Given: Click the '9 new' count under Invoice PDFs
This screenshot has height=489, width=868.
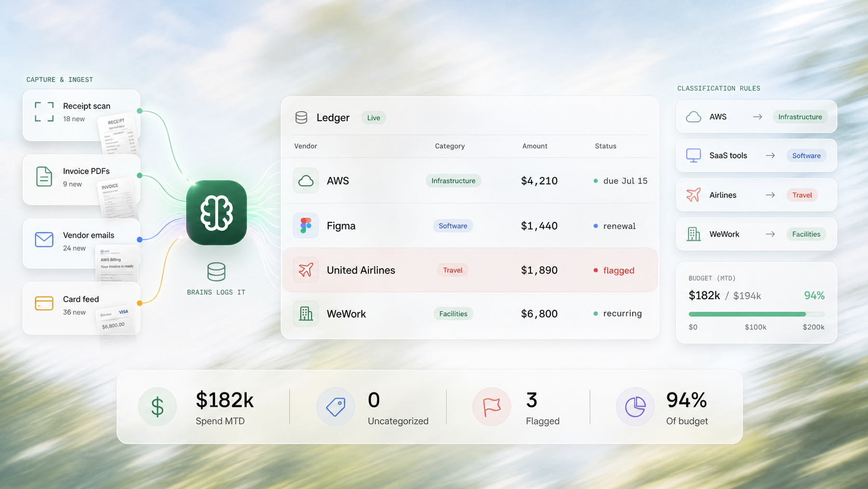Looking at the screenshot, I should tap(72, 184).
